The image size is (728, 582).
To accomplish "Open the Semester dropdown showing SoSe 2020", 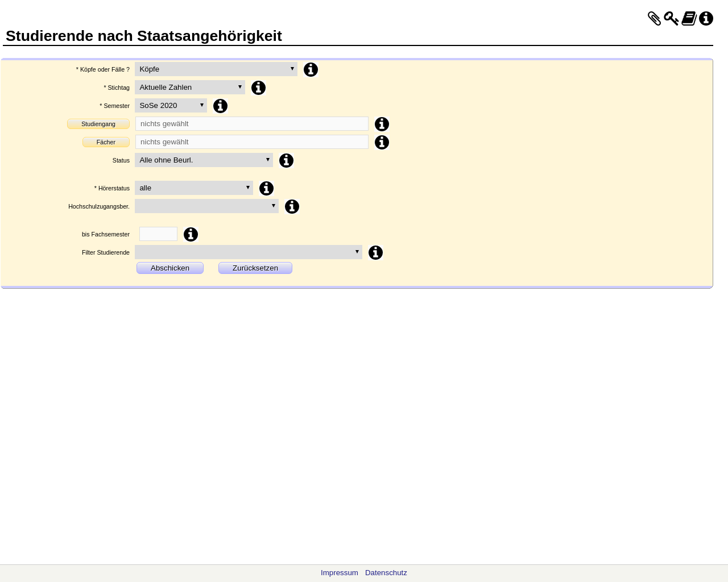I will (x=171, y=105).
